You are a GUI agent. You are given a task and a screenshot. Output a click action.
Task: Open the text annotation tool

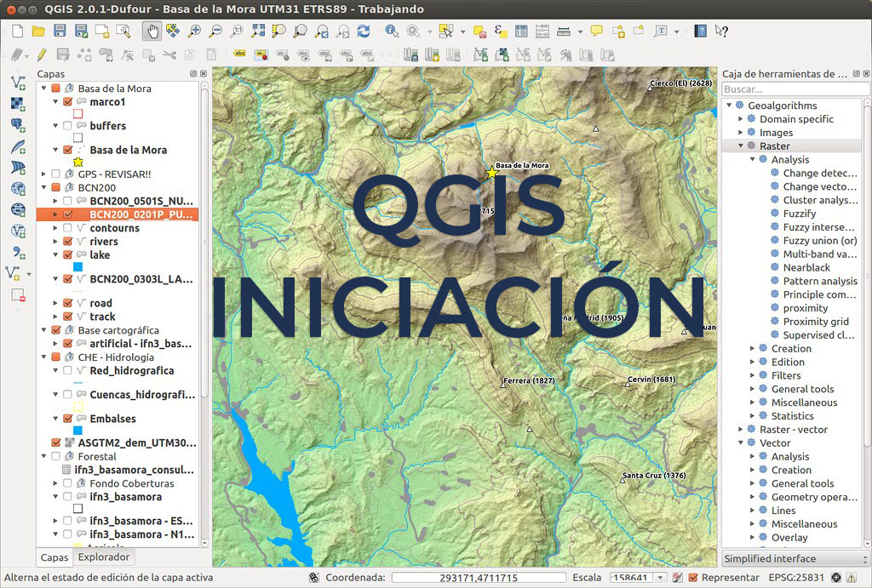point(661,31)
